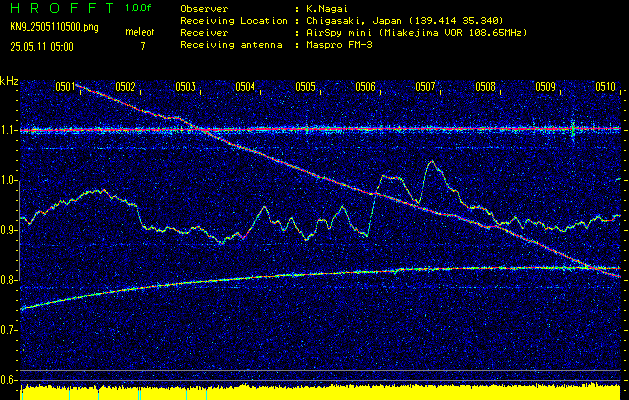Click the Maspro FM-3 antenna text
Image resolution: width=629 pixels, height=400 pixels.
(x=339, y=45)
